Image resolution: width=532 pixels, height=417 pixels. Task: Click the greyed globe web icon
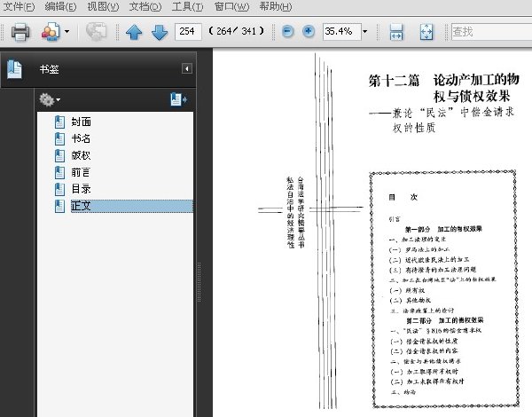point(96,32)
